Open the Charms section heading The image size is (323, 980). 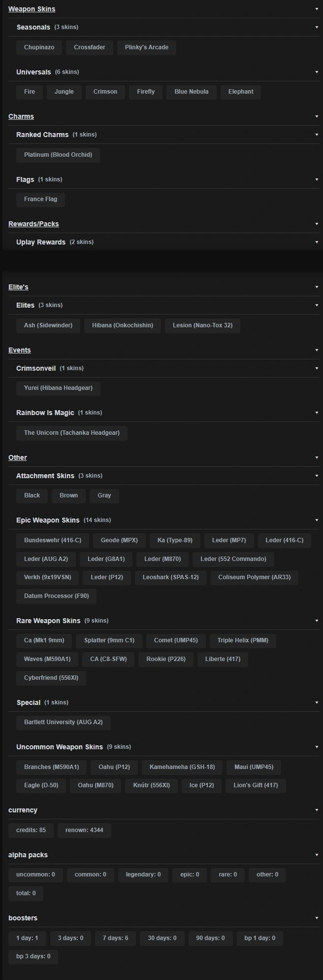click(x=21, y=116)
